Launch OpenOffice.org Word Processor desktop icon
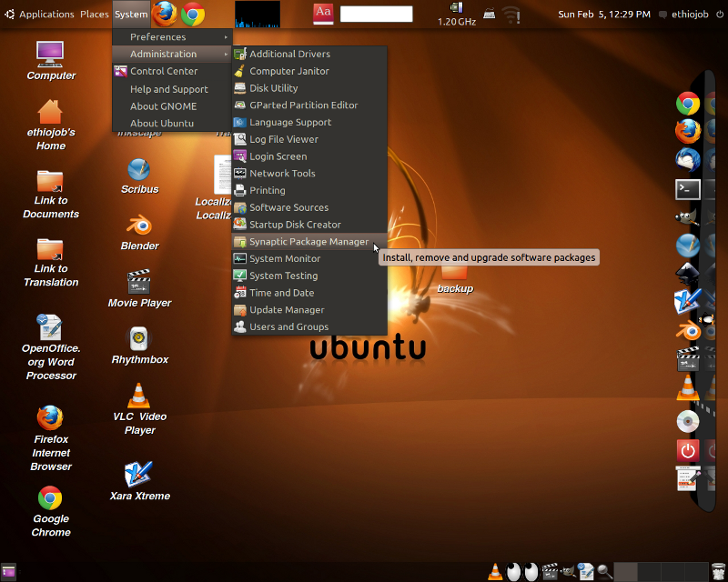This screenshot has width=728, height=582. (x=51, y=347)
